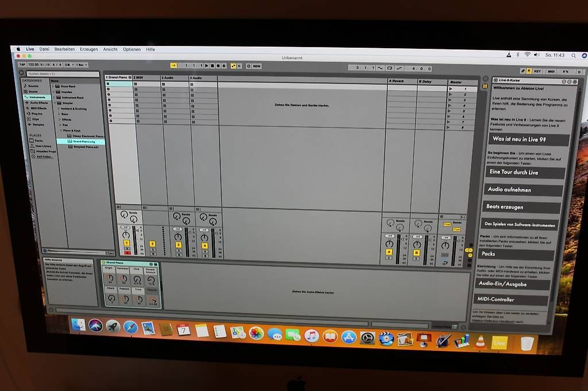This screenshot has width=588, height=391.
Task: Select the A Reverb return track header
Action: point(401,81)
